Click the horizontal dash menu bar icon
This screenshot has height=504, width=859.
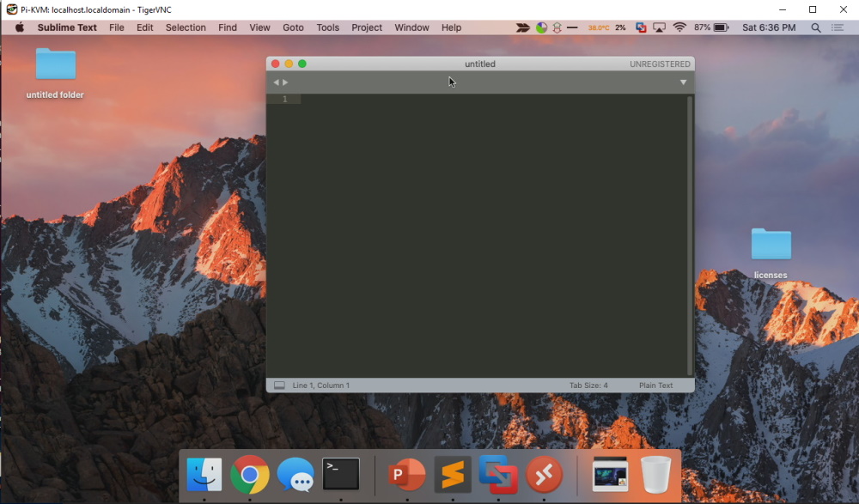(572, 27)
